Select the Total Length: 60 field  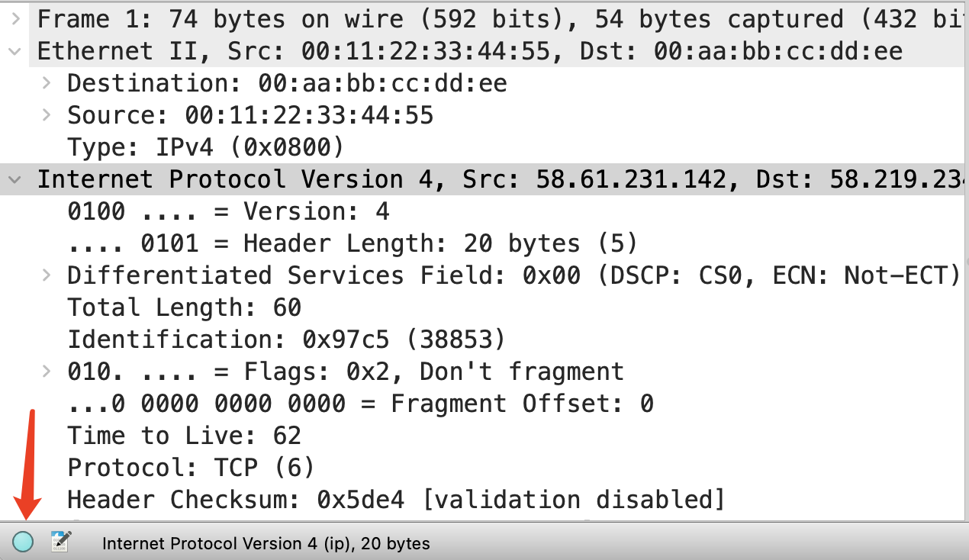coord(184,307)
